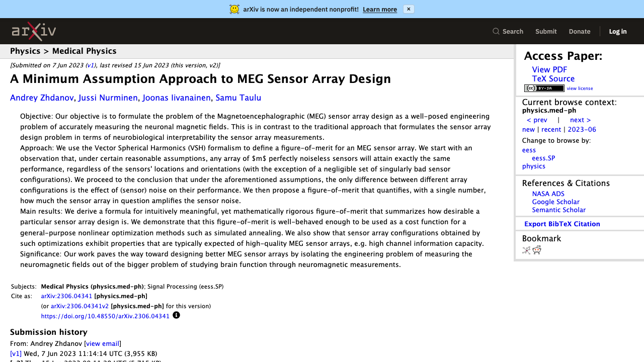Image resolution: width=644 pixels, height=362 pixels.
Task: Open the author Andrey Zhdanov link
Action: [42, 98]
